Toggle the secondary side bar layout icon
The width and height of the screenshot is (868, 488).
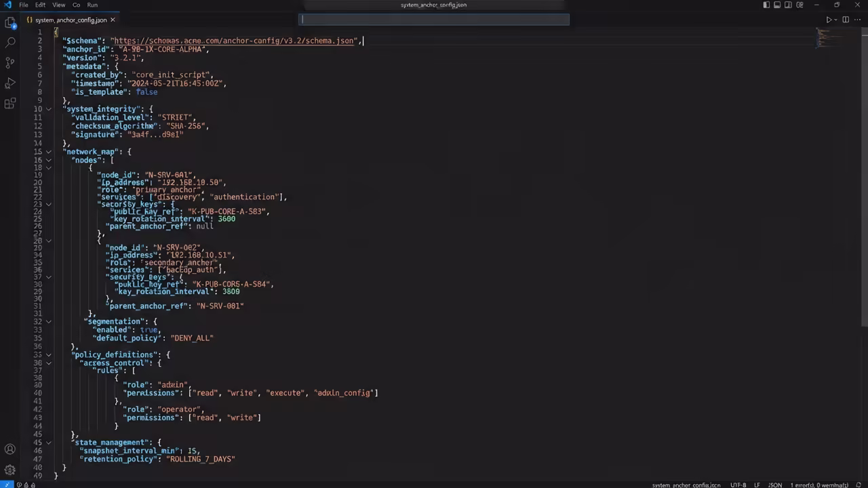click(x=788, y=5)
